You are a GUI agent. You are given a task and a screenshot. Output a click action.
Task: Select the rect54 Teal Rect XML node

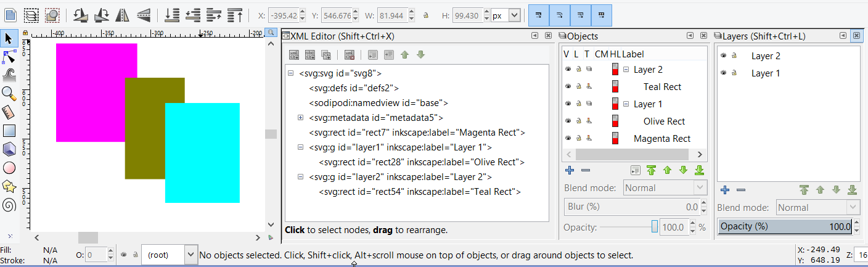pos(419,192)
